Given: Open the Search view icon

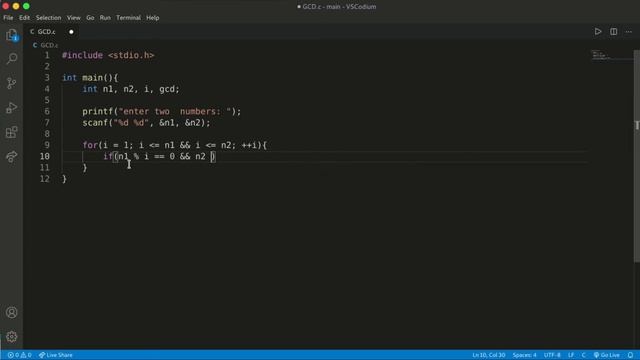Looking at the screenshot, I should tap(11, 58).
